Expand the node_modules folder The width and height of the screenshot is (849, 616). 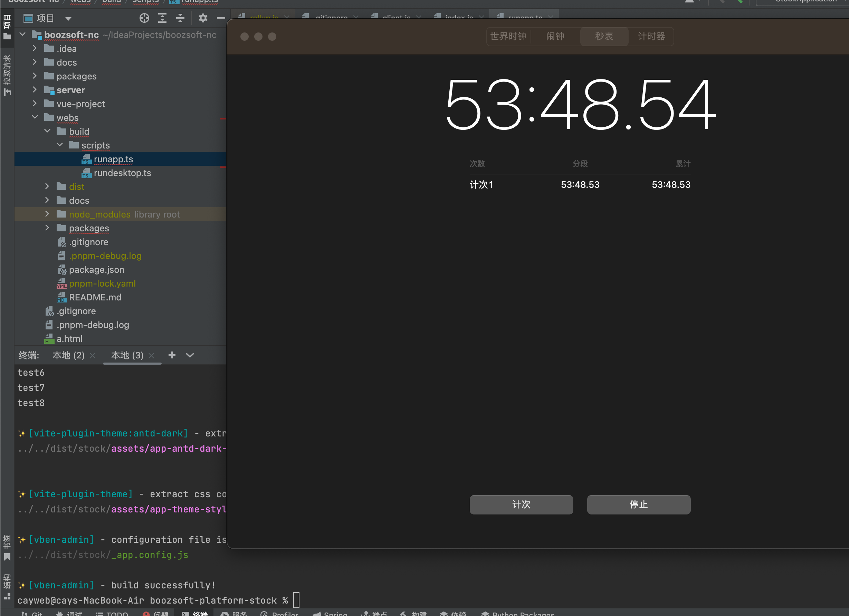tap(47, 214)
